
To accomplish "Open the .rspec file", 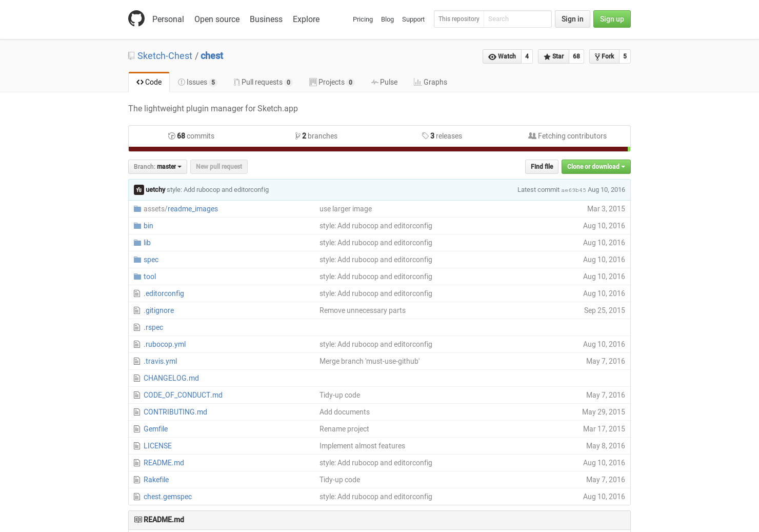I will [x=153, y=327].
